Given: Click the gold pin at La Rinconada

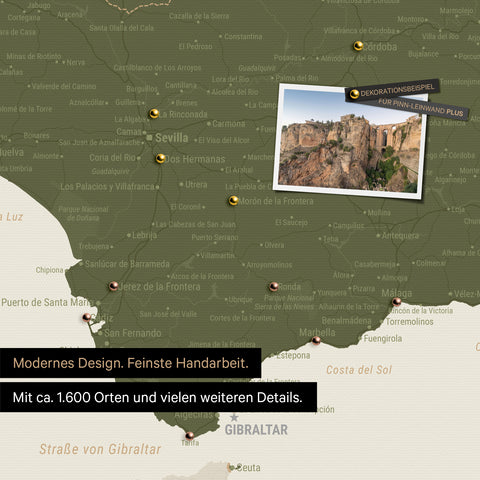Looking at the screenshot, I should pyautogui.click(x=154, y=114).
